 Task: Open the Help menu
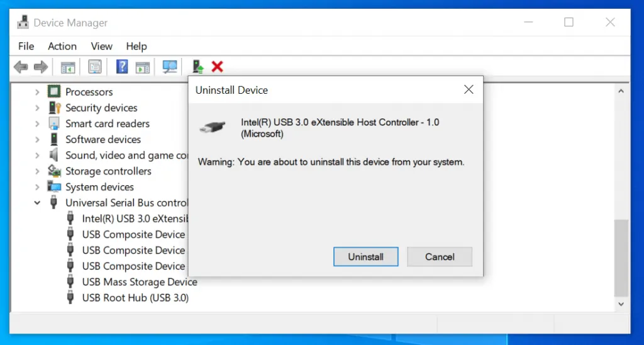pyautogui.click(x=136, y=47)
